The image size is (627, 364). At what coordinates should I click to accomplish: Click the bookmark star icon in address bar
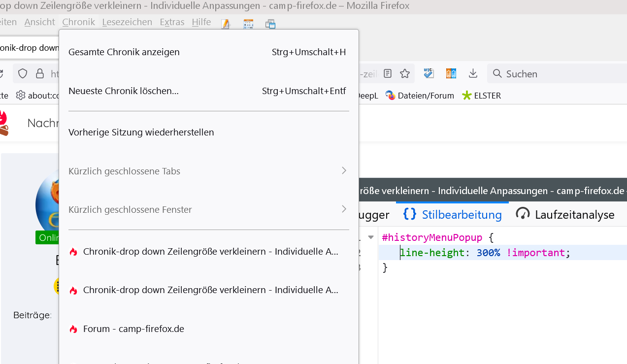[405, 74]
